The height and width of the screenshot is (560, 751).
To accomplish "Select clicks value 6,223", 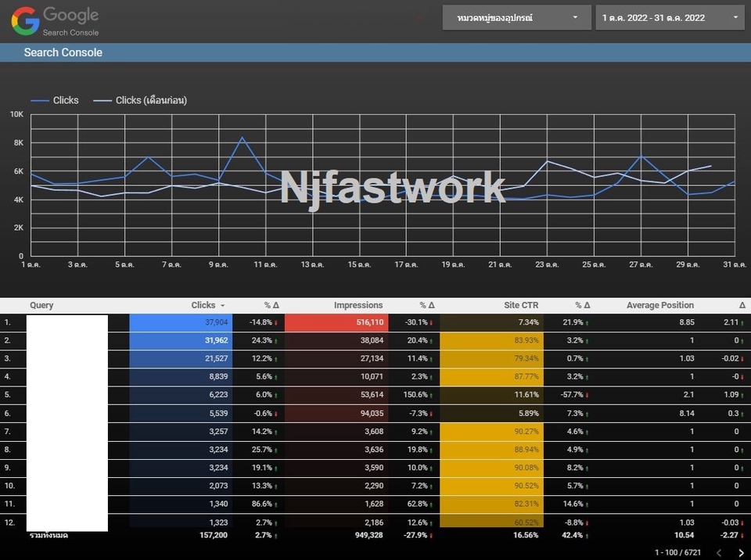I will 218,395.
